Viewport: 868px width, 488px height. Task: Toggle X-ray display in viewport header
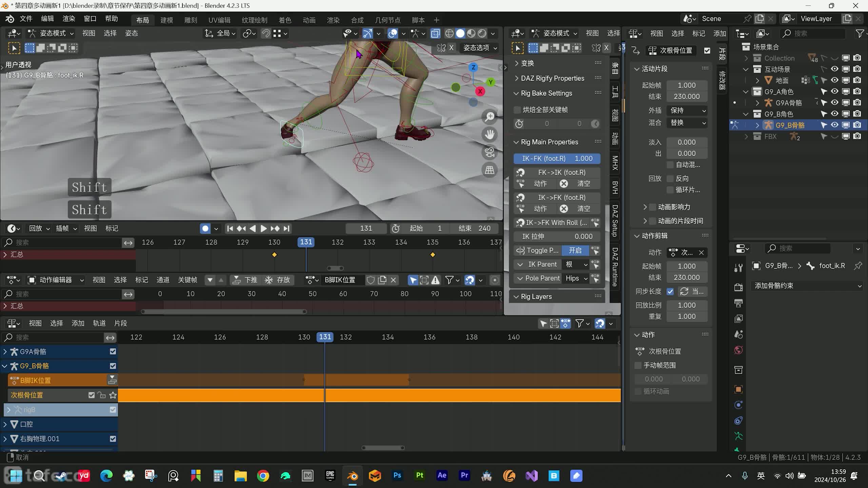tap(435, 33)
